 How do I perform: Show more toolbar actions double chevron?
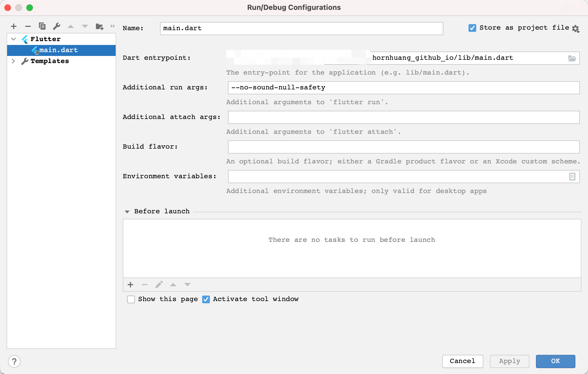[x=112, y=26]
